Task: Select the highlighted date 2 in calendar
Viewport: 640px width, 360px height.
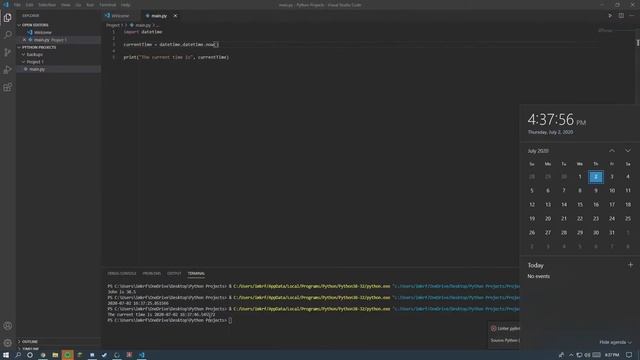Action: pyautogui.click(x=596, y=177)
